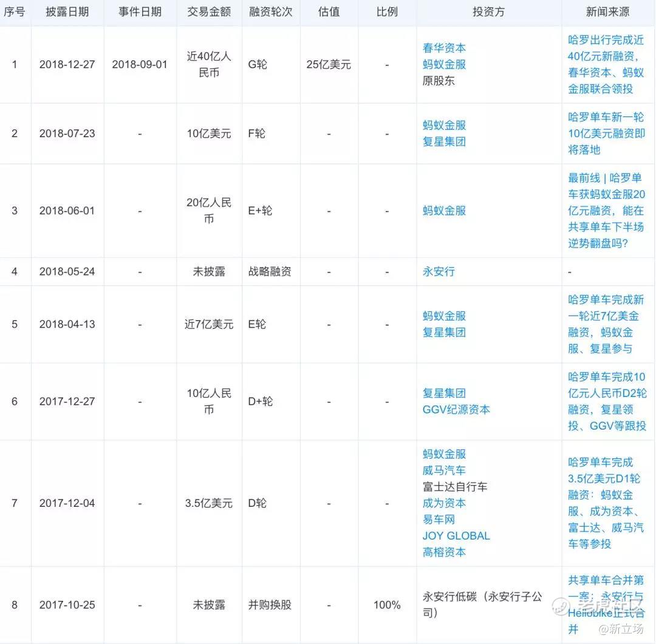Select the date 2018-06-01 cell
The width and height of the screenshot is (656, 644).
[x=67, y=211]
